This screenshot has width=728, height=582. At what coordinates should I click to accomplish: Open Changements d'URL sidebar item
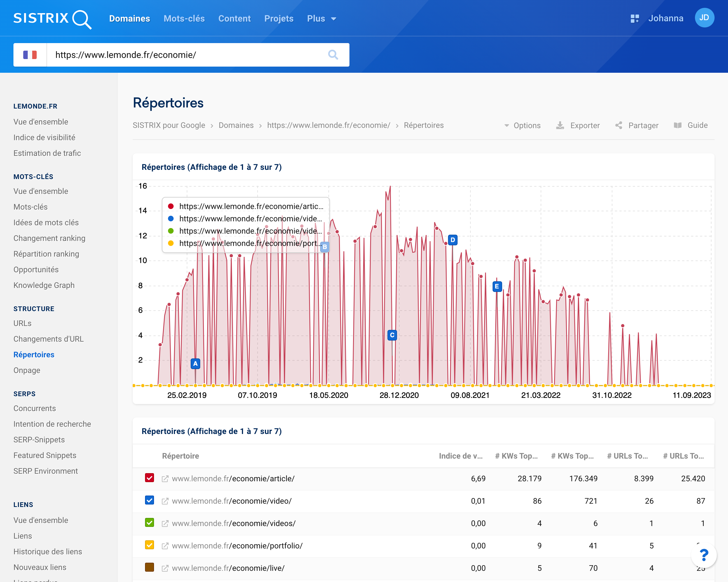49,339
